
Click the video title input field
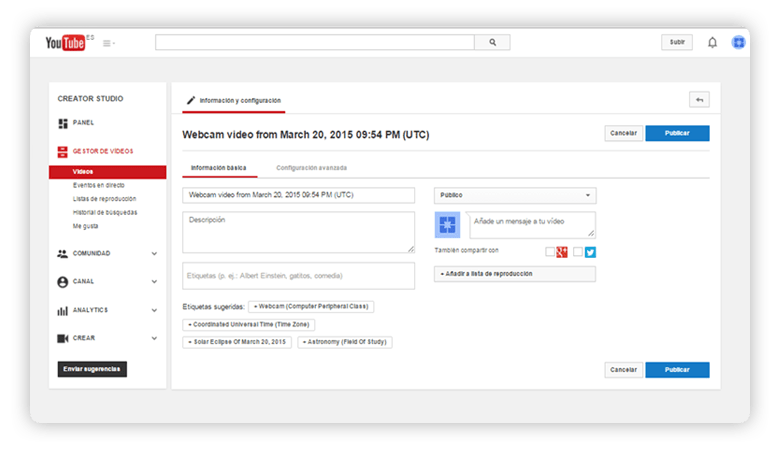click(x=298, y=195)
